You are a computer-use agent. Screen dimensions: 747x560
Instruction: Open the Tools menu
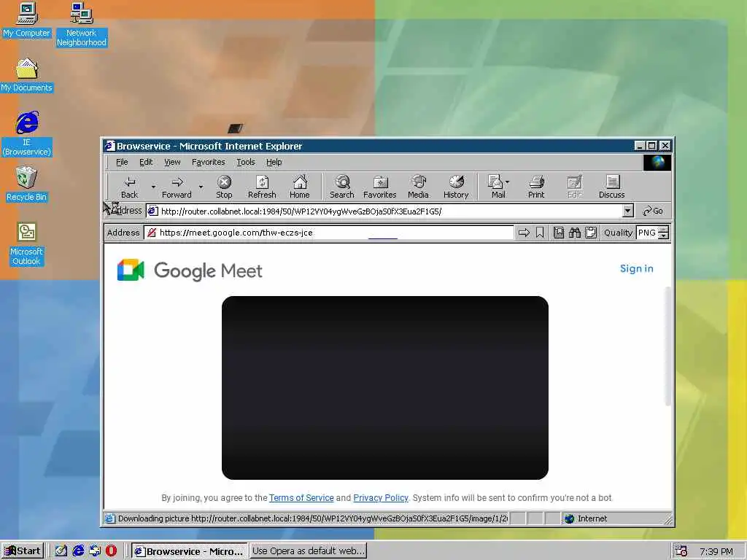click(245, 162)
